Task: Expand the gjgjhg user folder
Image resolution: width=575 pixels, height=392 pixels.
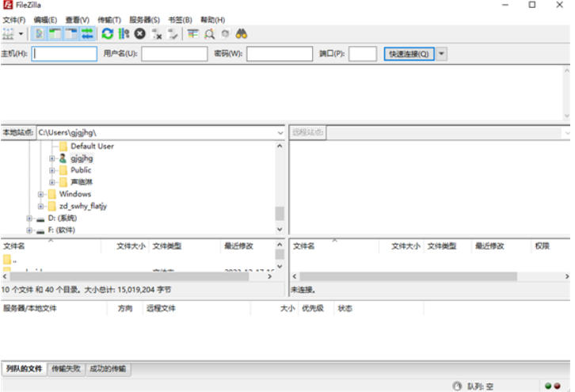Action: pyautogui.click(x=51, y=158)
